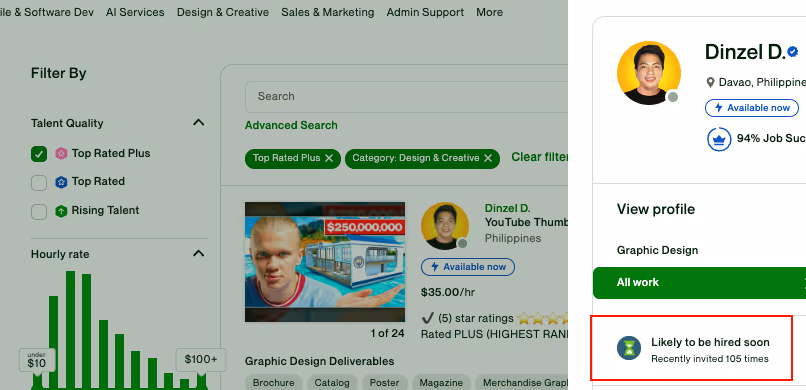The image size is (806, 390).
Task: Open Dinzel D. name link in results
Action: [x=507, y=208]
